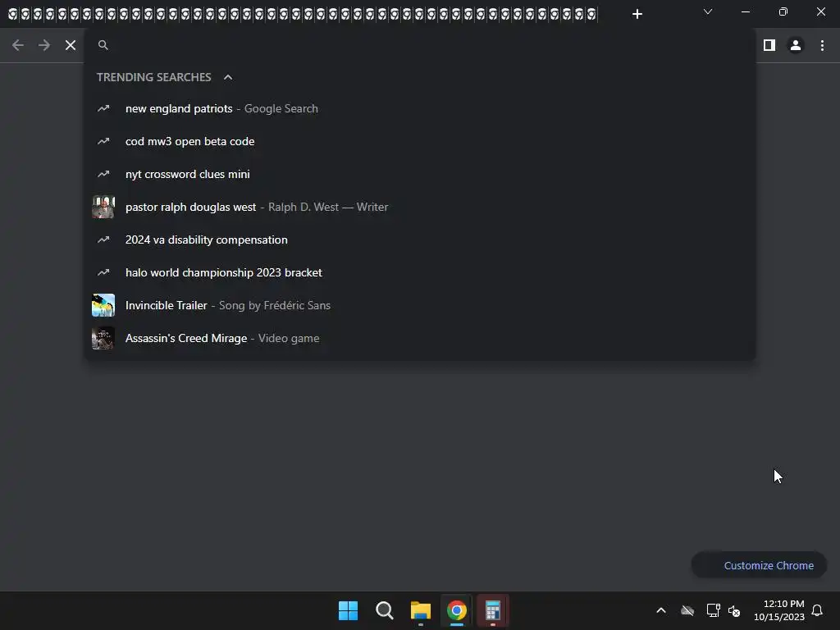
Task: Select 'cod mw3 open beta code' suggestion
Action: tap(419, 141)
